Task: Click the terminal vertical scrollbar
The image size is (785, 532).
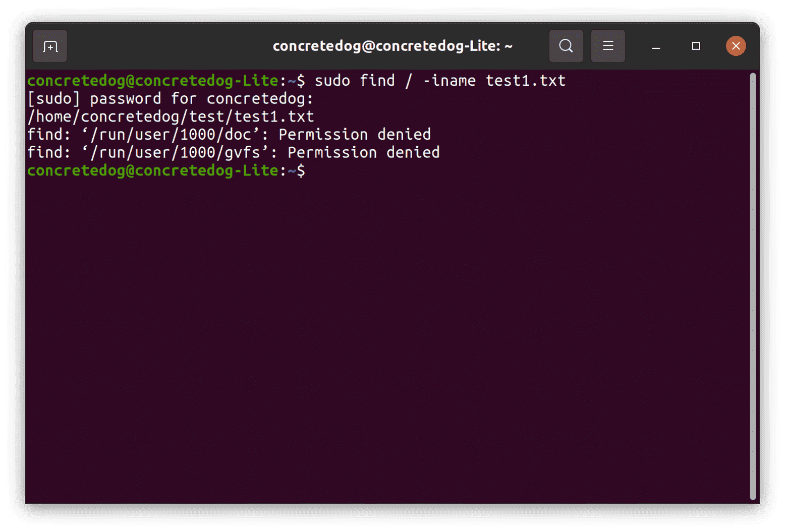Action: (753, 285)
